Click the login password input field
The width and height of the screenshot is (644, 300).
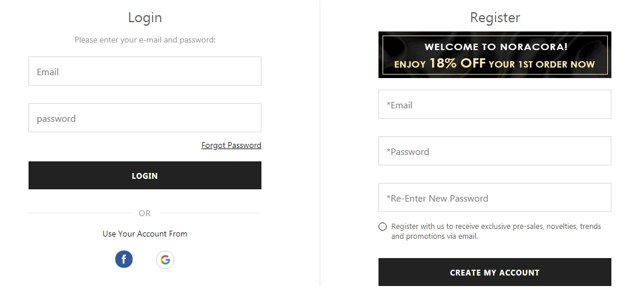(144, 118)
